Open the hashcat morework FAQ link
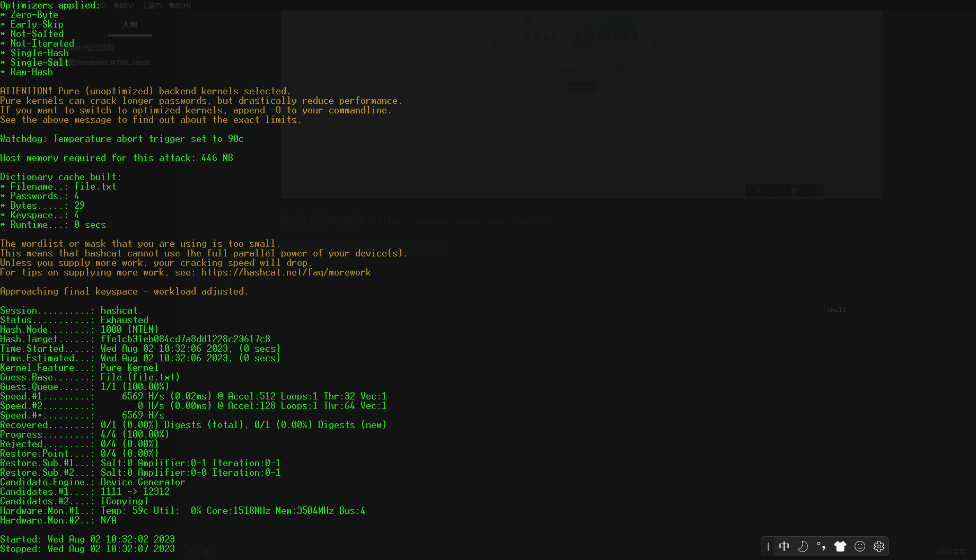 [286, 272]
